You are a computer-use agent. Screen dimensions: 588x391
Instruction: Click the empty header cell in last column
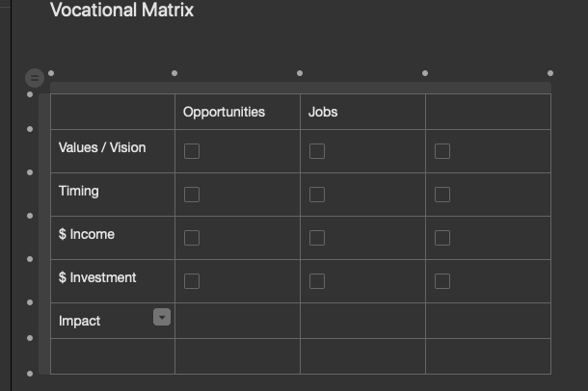click(488, 112)
